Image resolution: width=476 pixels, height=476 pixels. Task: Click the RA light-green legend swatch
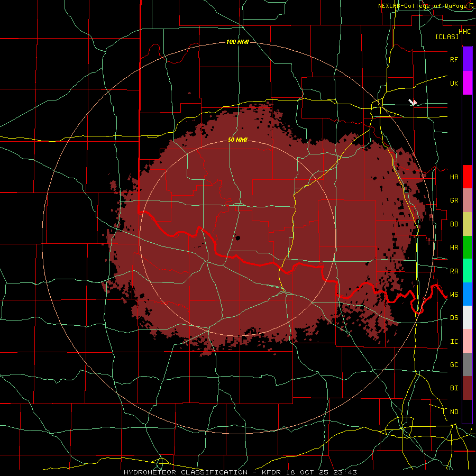[x=467, y=270]
